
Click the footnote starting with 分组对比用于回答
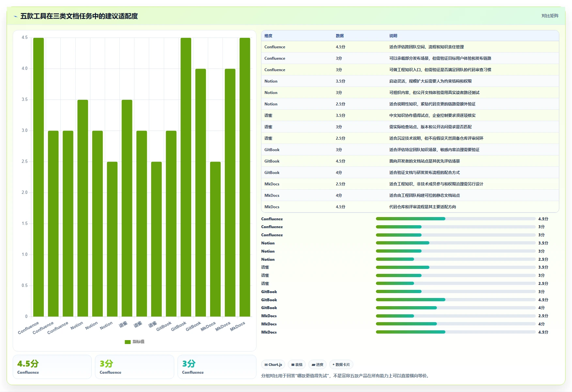pyautogui.click(x=345, y=376)
